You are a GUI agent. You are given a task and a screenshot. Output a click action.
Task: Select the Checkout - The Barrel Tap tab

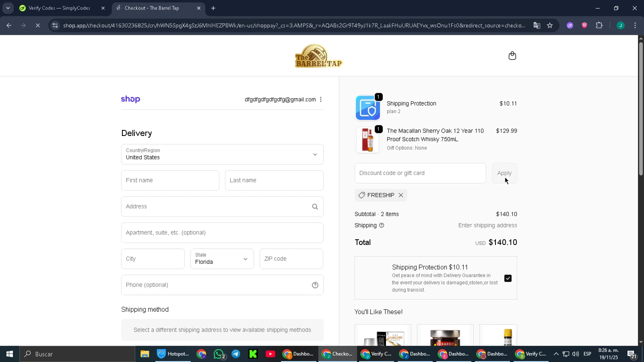point(152,8)
